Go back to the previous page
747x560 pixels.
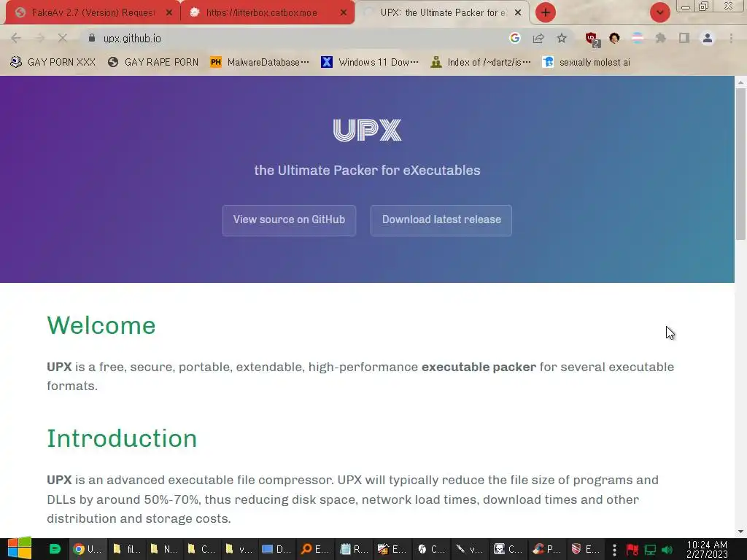(16, 38)
